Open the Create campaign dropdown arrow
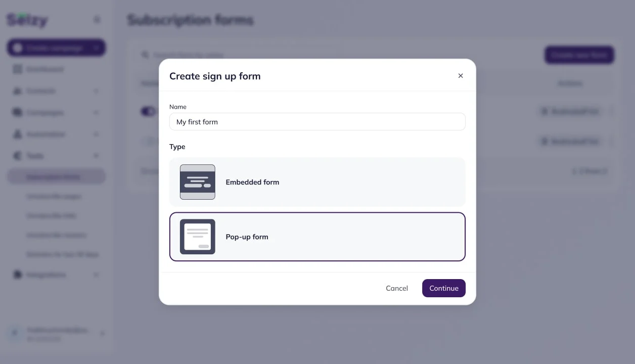 pos(96,49)
